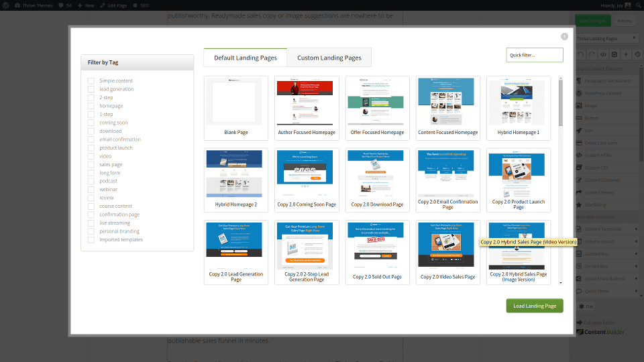This screenshot has width=644, height=362.
Task: Click the redo arrow in editor sidebar
Action: pyautogui.click(x=591, y=54)
